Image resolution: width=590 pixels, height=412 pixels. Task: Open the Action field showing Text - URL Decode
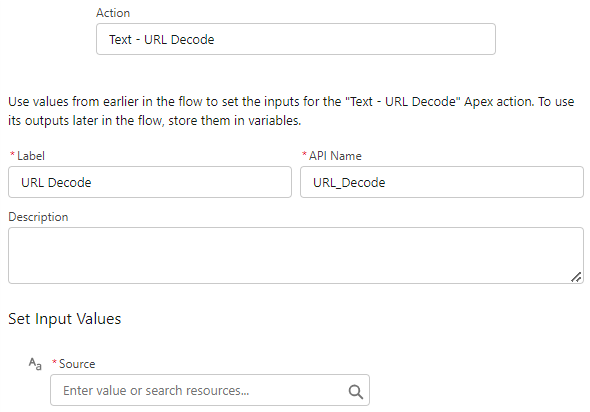pyautogui.click(x=296, y=39)
